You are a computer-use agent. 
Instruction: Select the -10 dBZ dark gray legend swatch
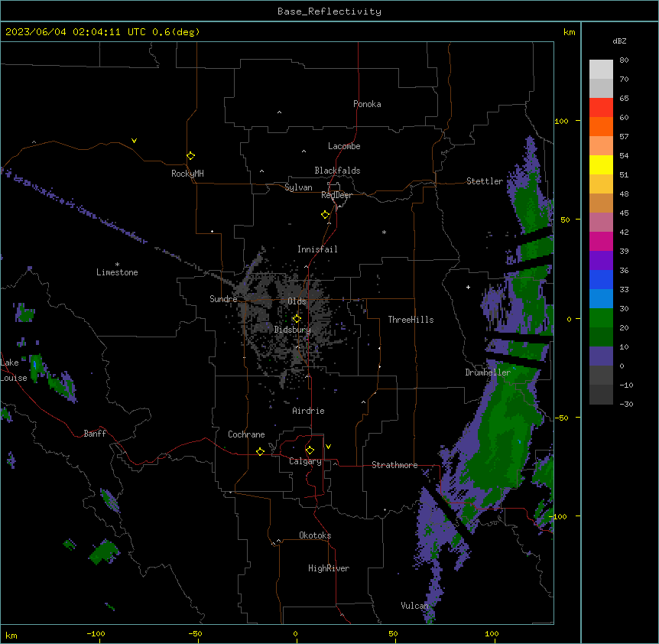601,395
